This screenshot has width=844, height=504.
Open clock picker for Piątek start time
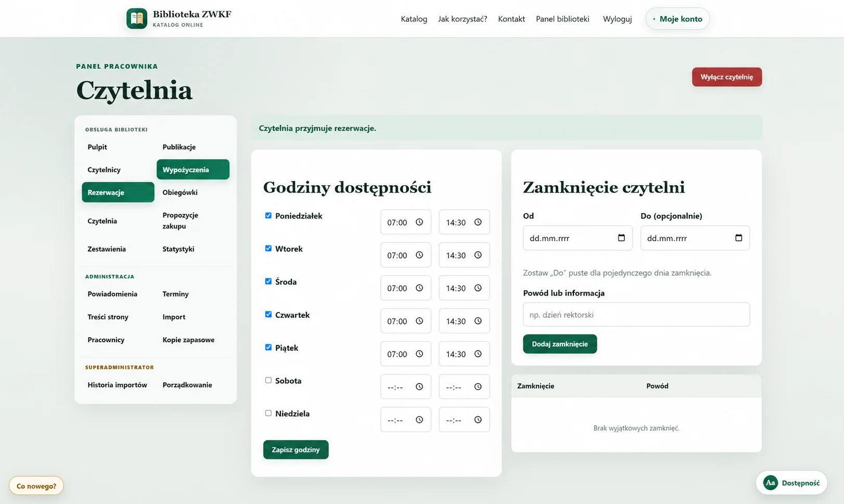[419, 354]
